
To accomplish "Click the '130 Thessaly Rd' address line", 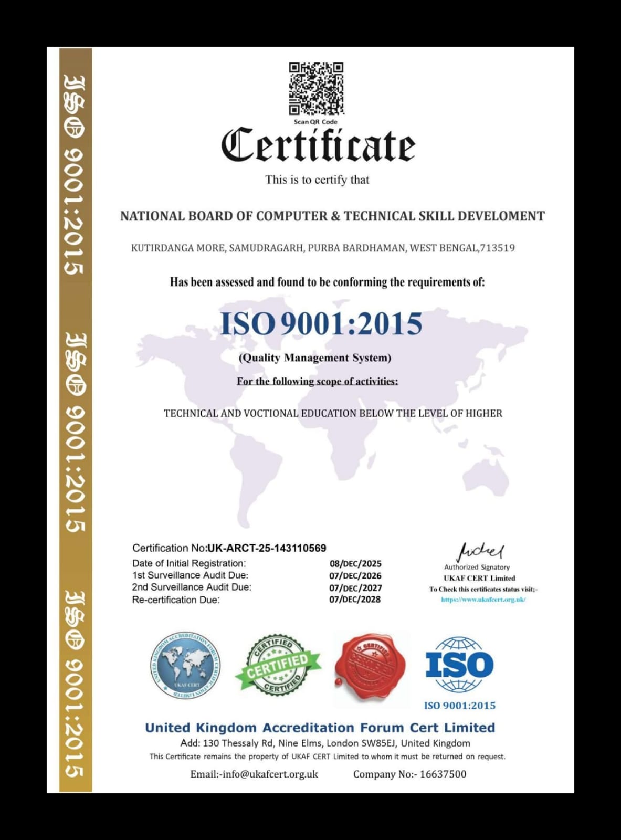I will point(325,743).
